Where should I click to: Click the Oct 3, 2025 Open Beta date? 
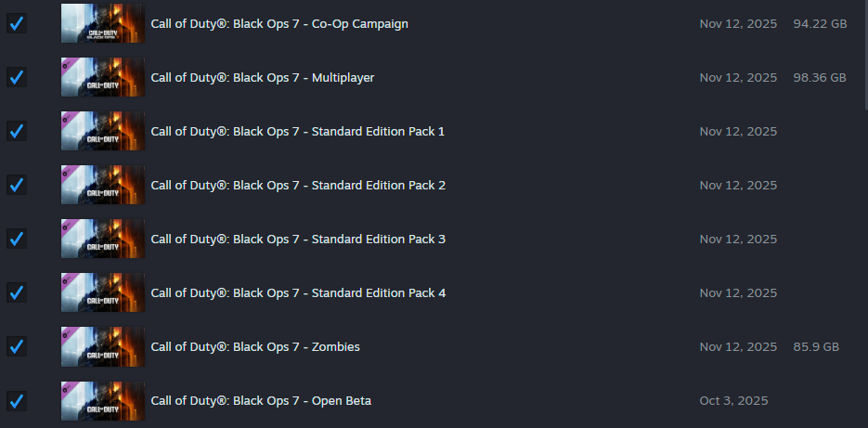[x=733, y=401]
